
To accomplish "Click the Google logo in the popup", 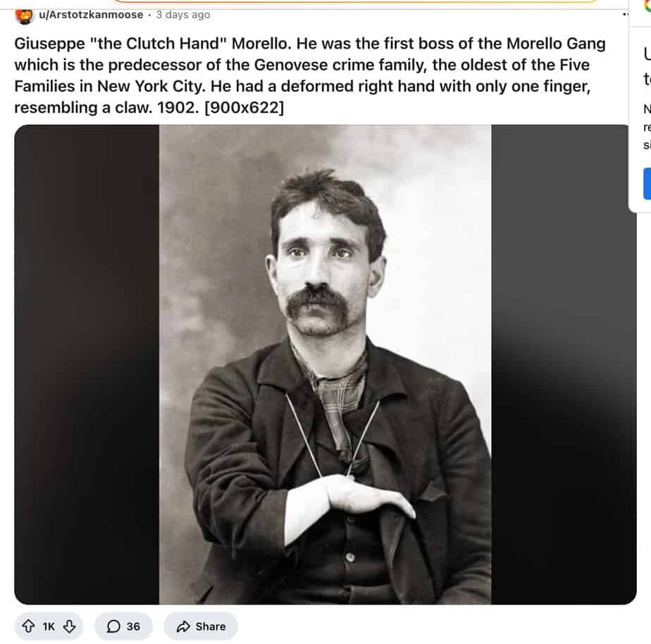I will pos(647,5).
